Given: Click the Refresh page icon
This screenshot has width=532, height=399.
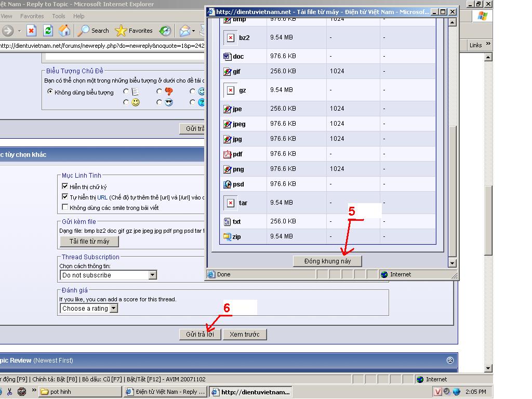Looking at the screenshot, I should point(48,31).
